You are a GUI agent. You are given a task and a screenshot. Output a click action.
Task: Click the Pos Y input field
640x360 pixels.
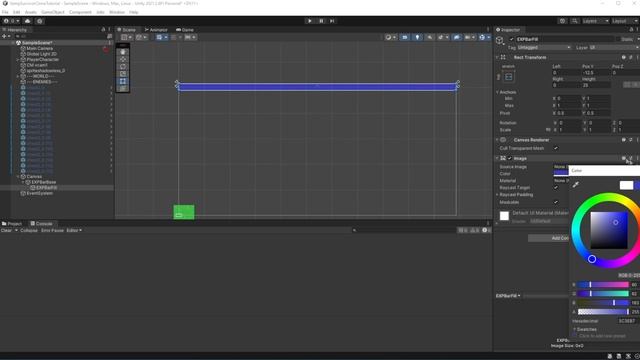[596, 73]
